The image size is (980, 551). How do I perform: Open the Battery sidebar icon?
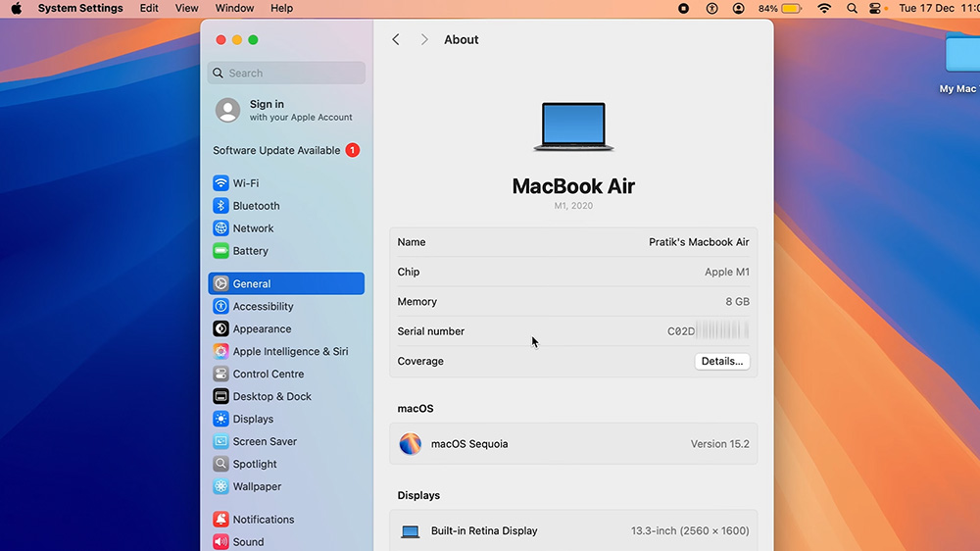tap(220, 251)
